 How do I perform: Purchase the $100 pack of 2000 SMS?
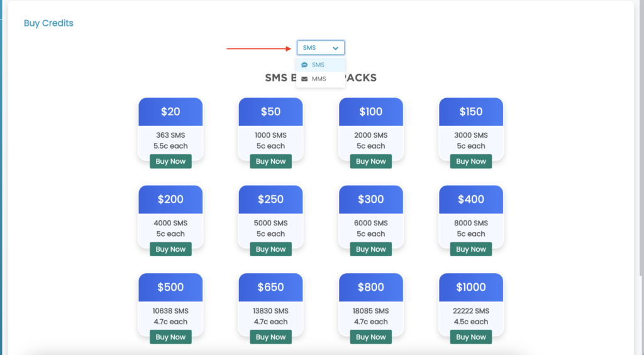coord(371,162)
